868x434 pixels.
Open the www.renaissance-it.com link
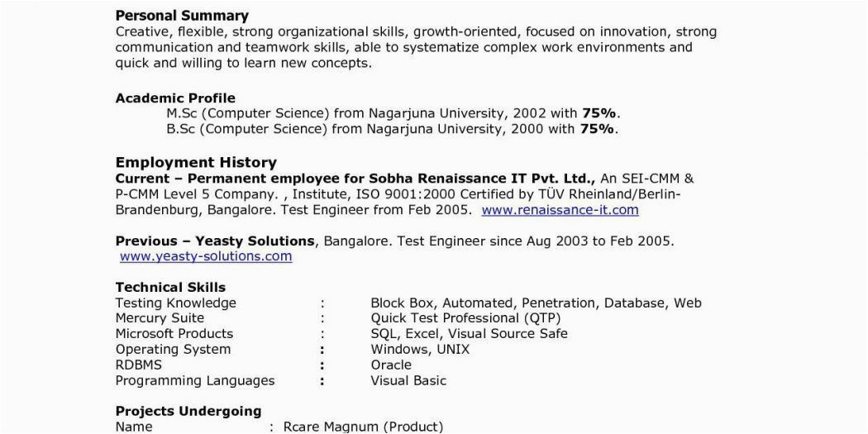click(x=560, y=210)
